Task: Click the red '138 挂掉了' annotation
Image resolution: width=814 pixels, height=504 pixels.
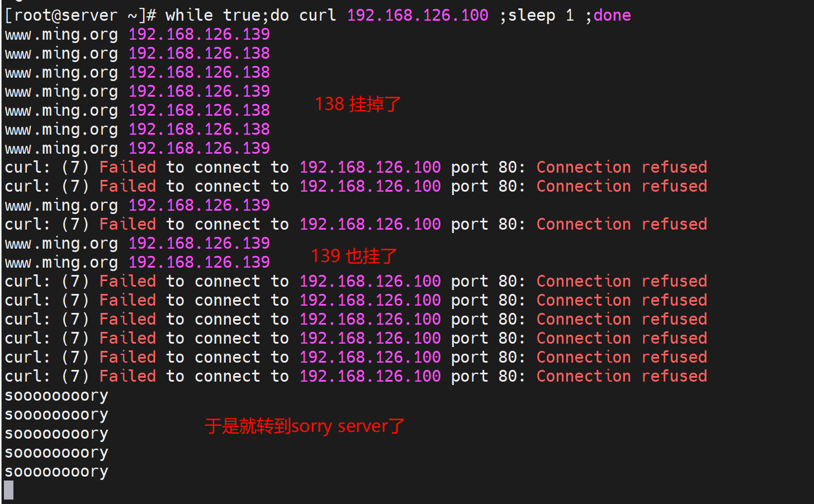Action: pyautogui.click(x=358, y=104)
